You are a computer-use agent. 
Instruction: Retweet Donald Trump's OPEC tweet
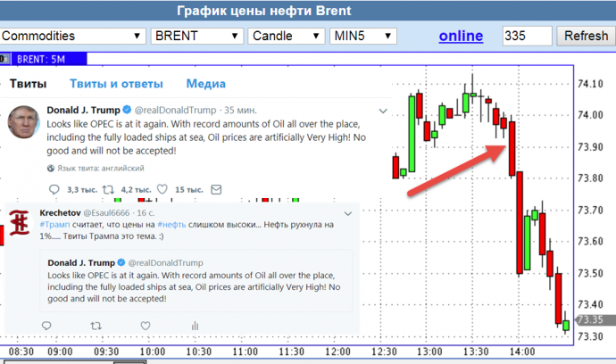click(108, 189)
